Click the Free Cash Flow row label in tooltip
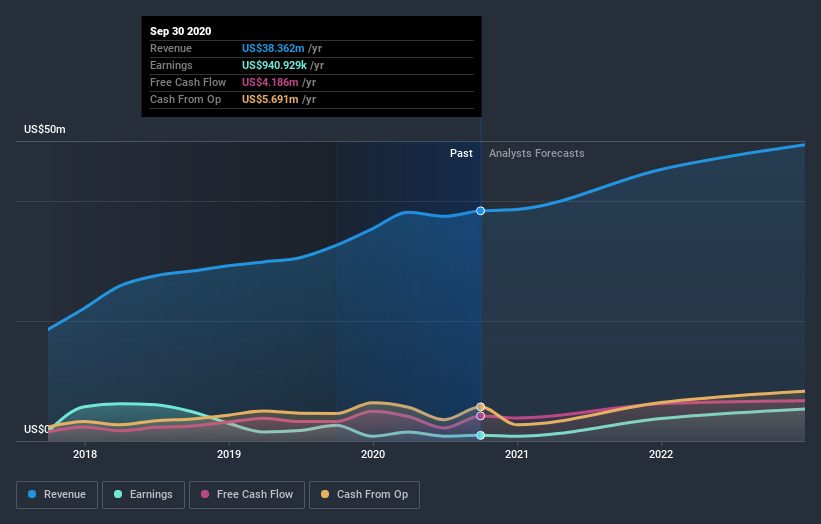 pos(188,82)
